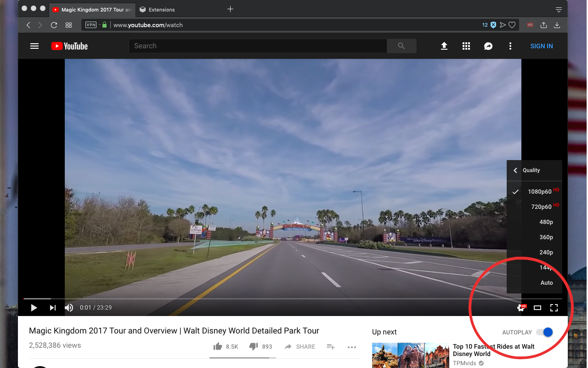Select 480p video quality
Image resolution: width=588 pixels, height=368 pixels.
tap(546, 222)
